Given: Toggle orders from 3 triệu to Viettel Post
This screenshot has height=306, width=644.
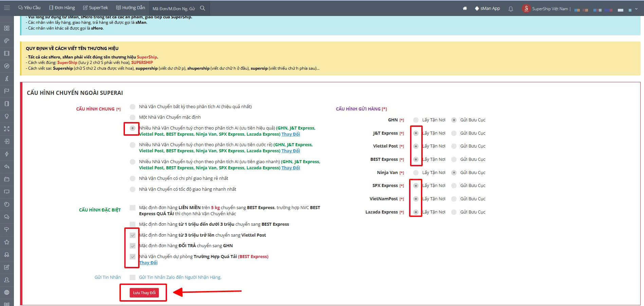Looking at the screenshot, I should [x=133, y=235].
